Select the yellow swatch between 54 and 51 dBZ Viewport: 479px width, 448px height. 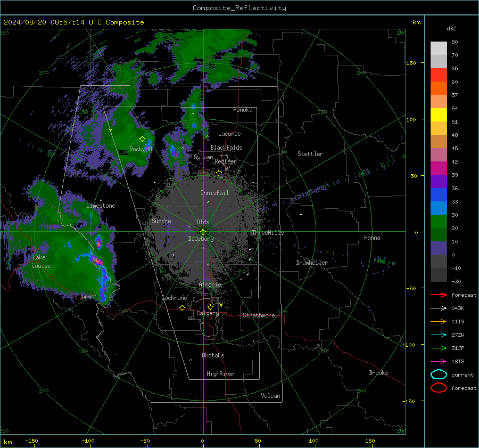pos(439,115)
